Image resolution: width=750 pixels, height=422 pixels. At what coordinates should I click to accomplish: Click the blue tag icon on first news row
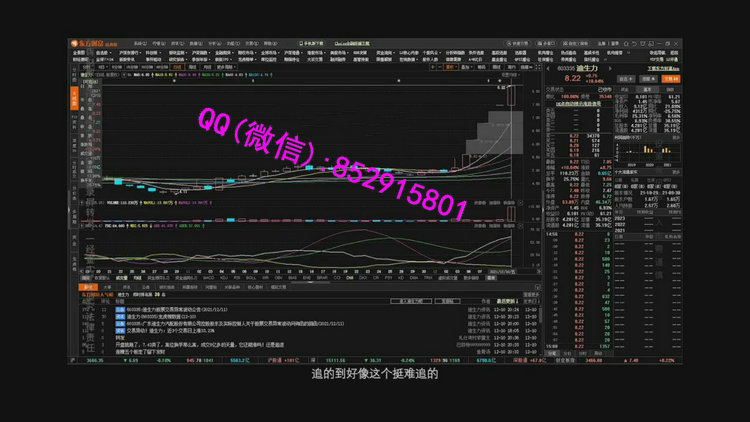[120, 310]
